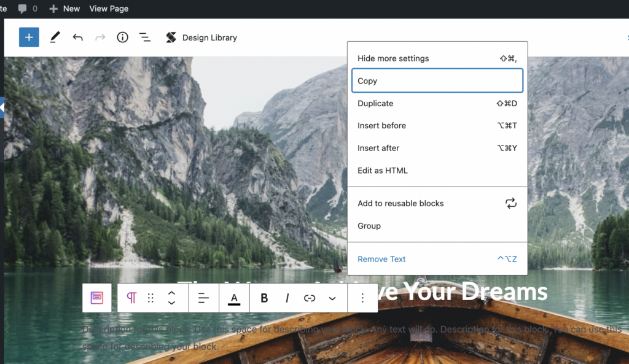Redo the last undone change
629x364 pixels.
(x=100, y=37)
